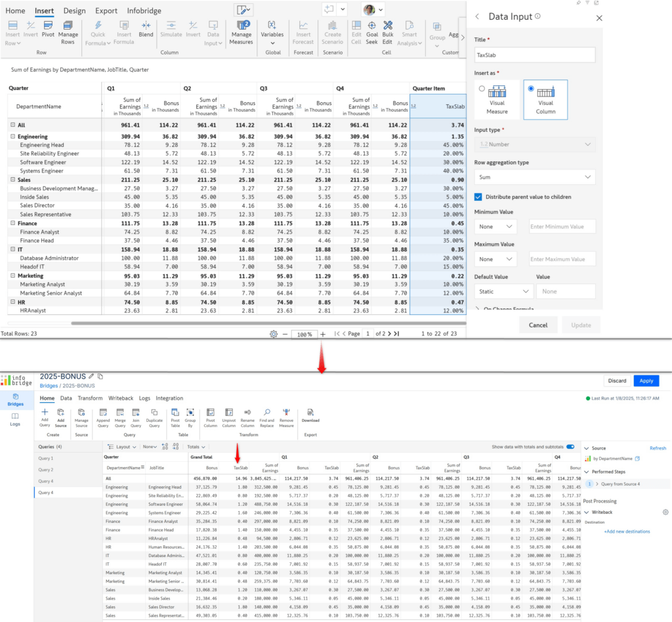672x622 pixels.
Task: Open the Design menu
Action: coord(74,10)
